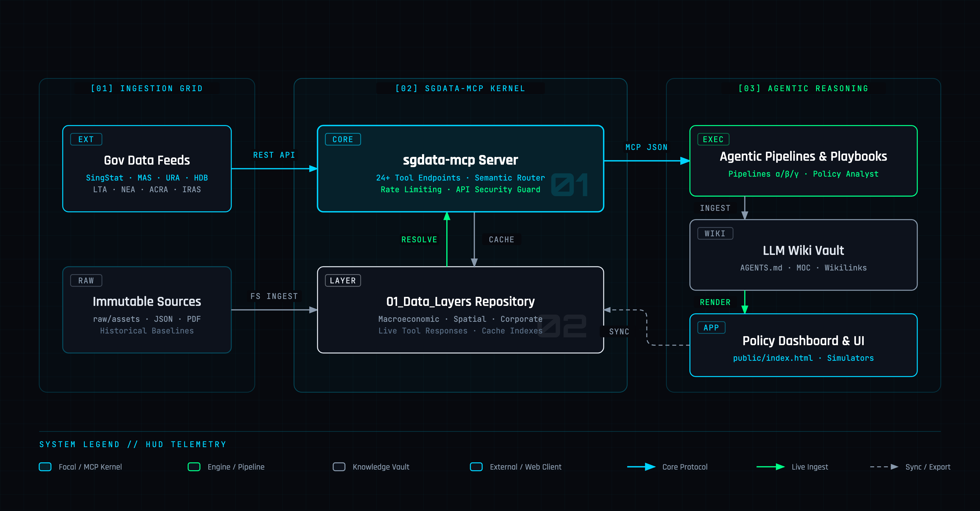Image resolution: width=980 pixels, height=511 pixels.
Task: Click the Sync / Export dashed arrow in legend
Action: pos(884,467)
